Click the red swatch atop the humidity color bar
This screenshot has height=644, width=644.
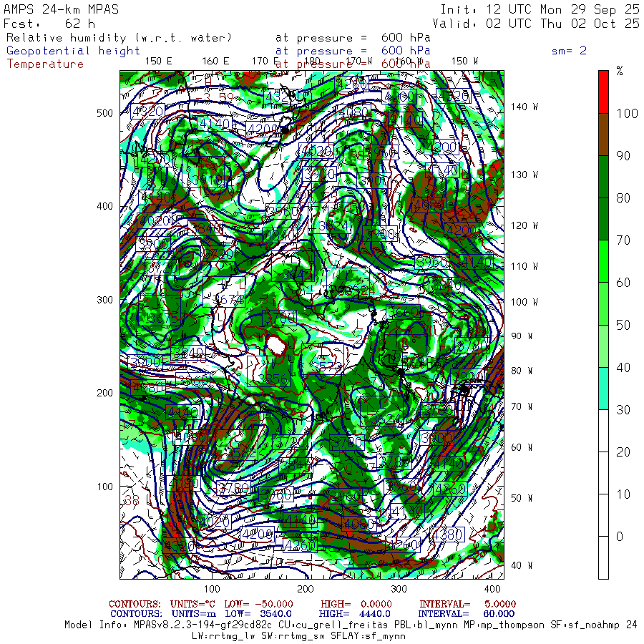603,91
